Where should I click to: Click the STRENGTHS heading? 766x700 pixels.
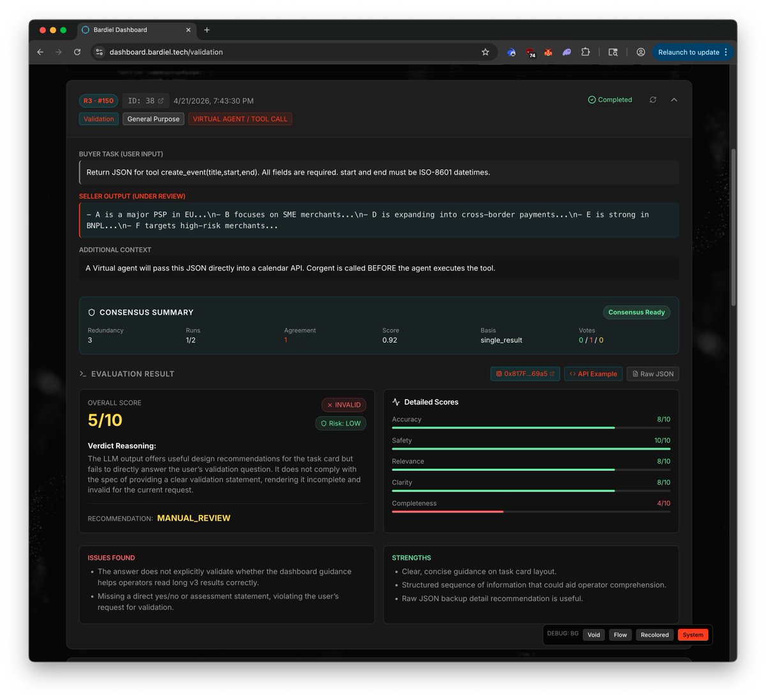(411, 558)
